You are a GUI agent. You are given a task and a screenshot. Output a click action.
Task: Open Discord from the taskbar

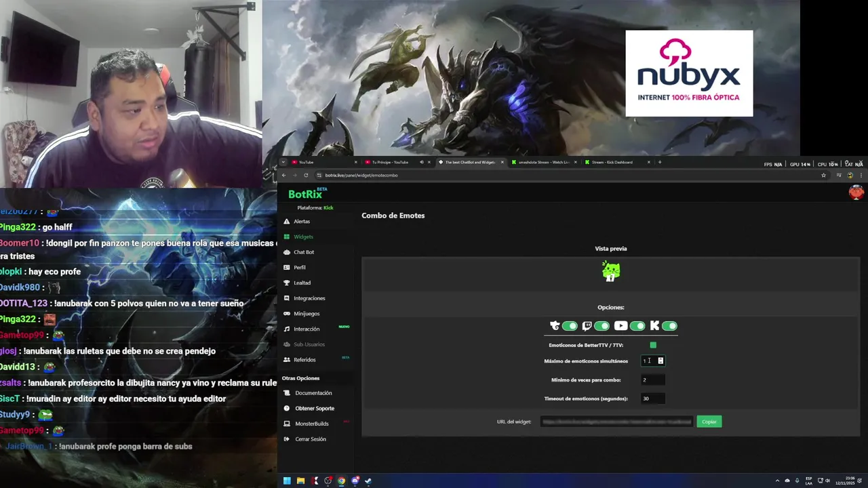tap(355, 481)
